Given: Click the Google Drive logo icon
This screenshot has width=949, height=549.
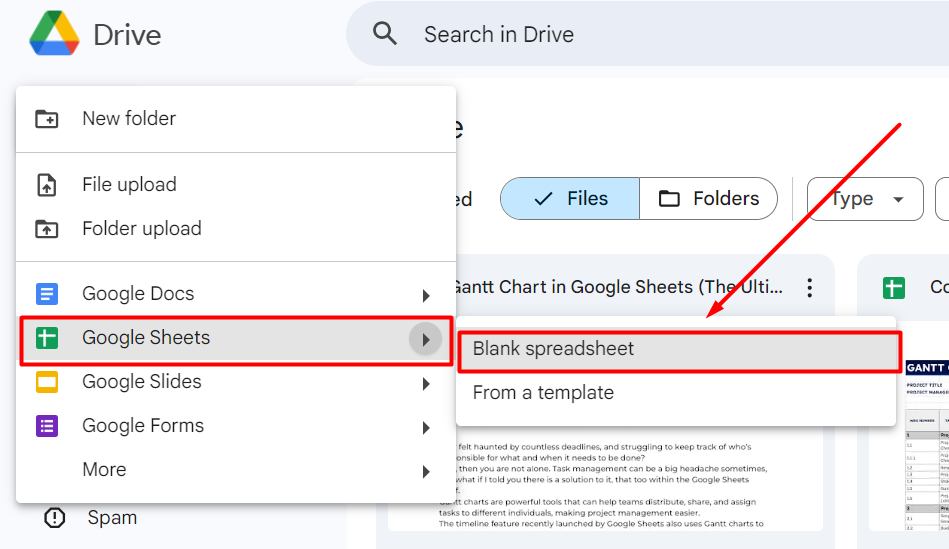Looking at the screenshot, I should (x=54, y=34).
